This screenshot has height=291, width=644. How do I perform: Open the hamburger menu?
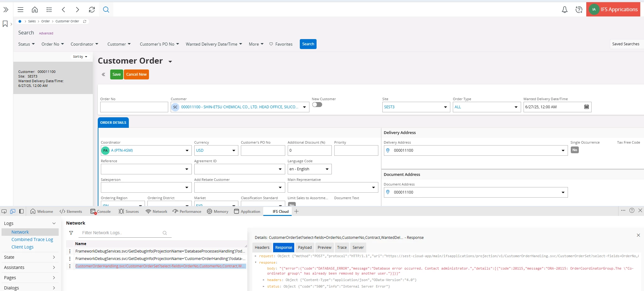click(20, 10)
